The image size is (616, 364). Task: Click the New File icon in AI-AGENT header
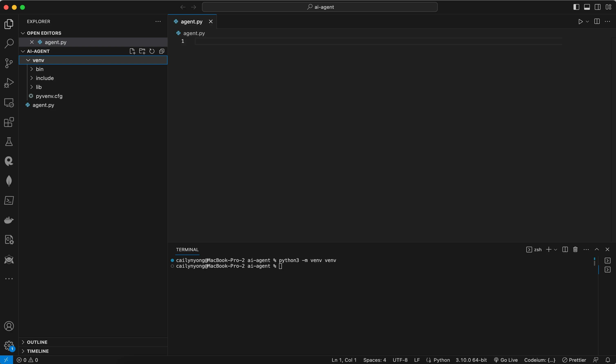pos(132,51)
